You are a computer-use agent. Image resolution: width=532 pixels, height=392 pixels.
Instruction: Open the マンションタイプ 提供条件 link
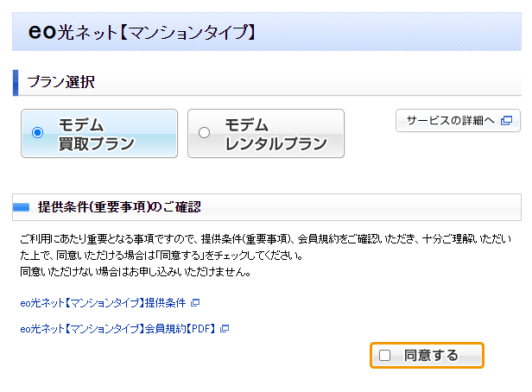click(103, 302)
